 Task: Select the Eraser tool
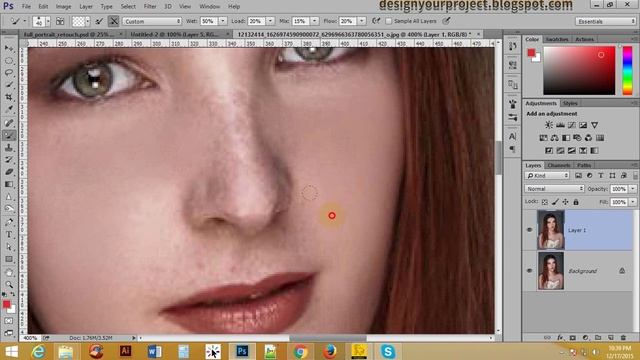pyautogui.click(x=9, y=172)
